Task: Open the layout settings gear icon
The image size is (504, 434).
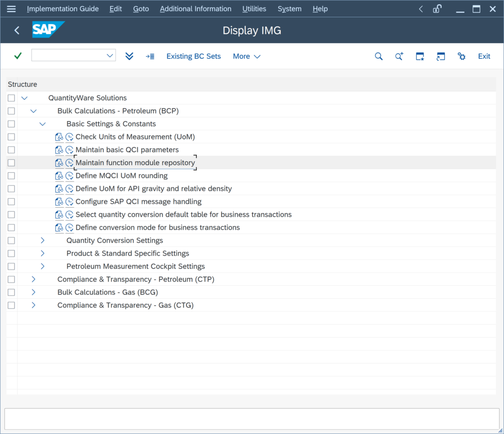Action: tap(461, 57)
